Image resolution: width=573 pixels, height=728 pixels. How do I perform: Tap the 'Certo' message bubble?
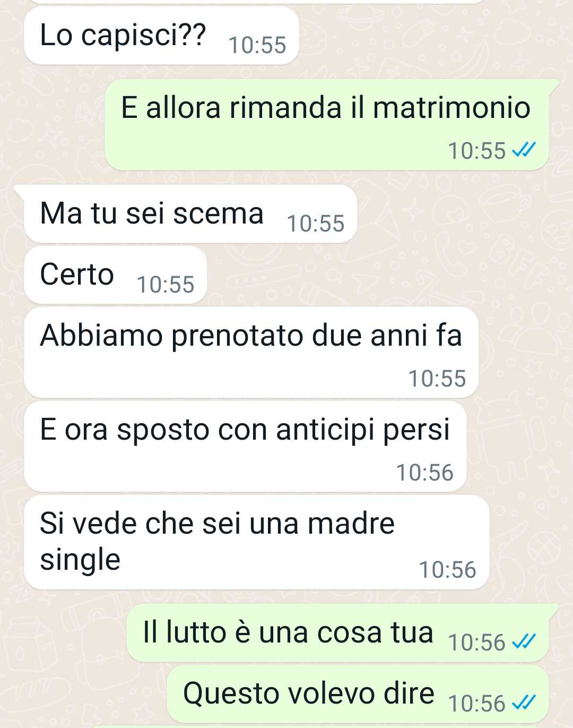pyautogui.click(x=115, y=275)
